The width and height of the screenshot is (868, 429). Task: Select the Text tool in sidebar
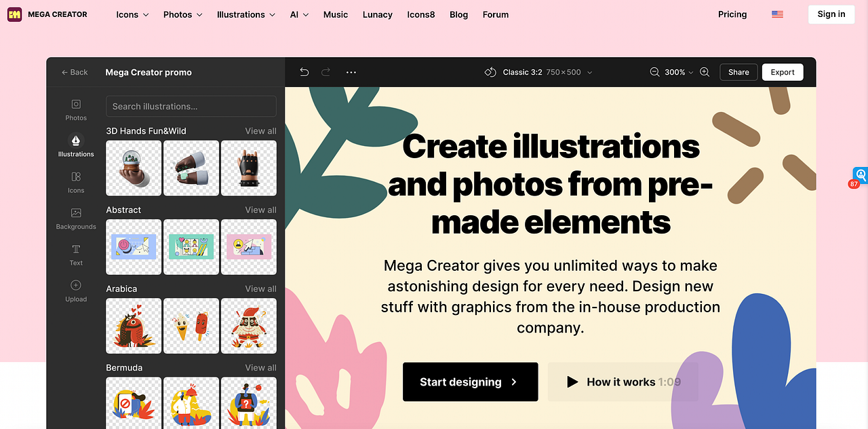pos(76,255)
